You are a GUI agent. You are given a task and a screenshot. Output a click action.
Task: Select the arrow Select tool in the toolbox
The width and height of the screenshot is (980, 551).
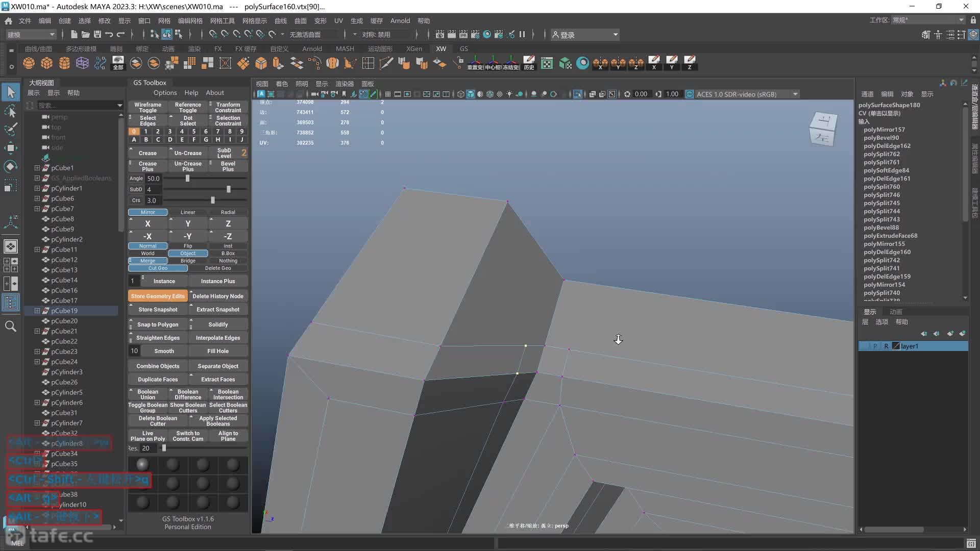click(x=11, y=93)
